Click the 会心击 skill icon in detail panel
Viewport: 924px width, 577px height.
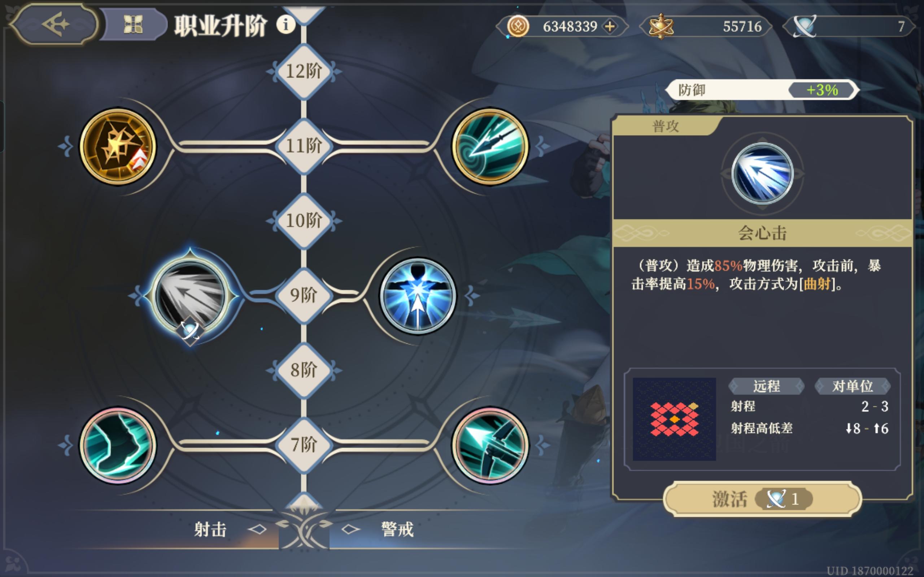762,173
